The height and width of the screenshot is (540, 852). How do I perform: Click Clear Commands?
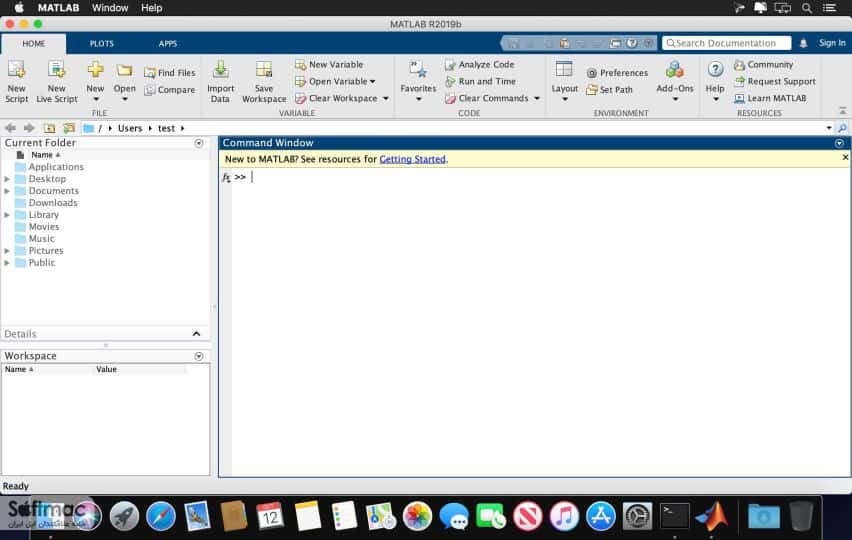pyautogui.click(x=487, y=98)
